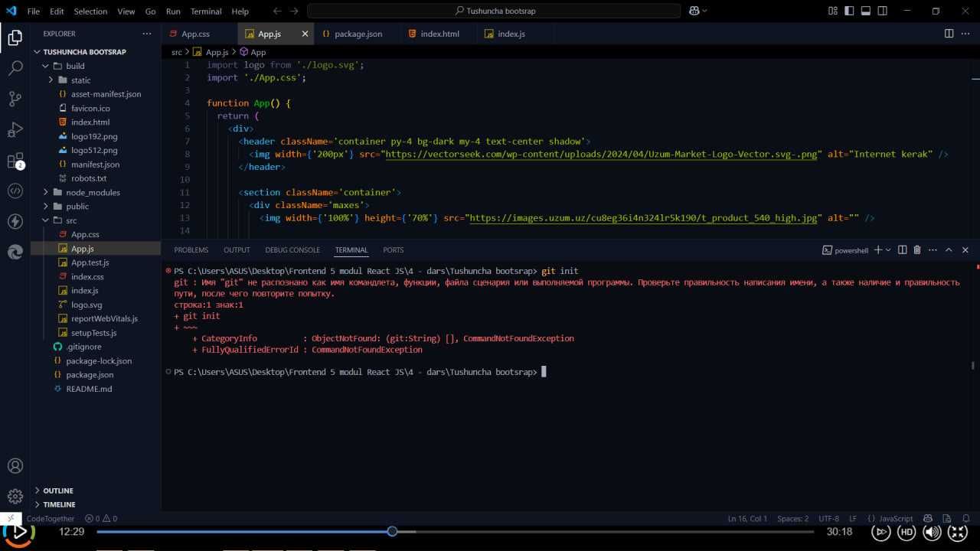Screen dimensions: 980x551
Task: Toggle Primary Side Bar visibility
Action: tap(850, 11)
